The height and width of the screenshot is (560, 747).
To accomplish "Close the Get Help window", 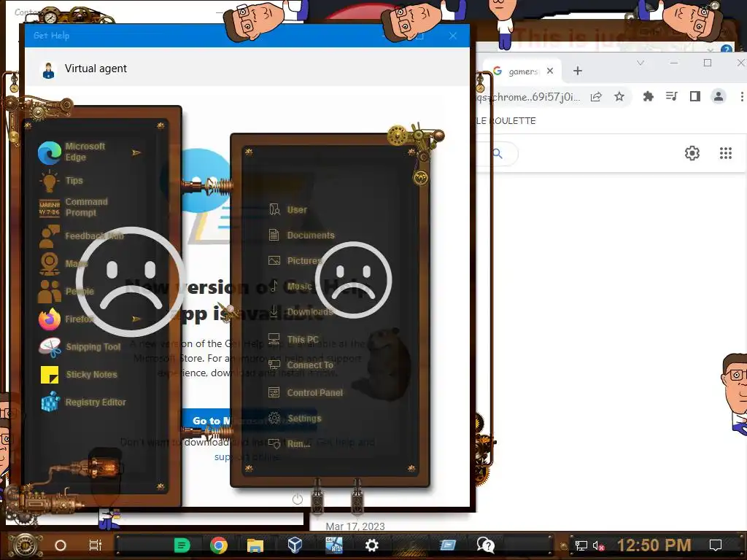I will click(x=453, y=36).
